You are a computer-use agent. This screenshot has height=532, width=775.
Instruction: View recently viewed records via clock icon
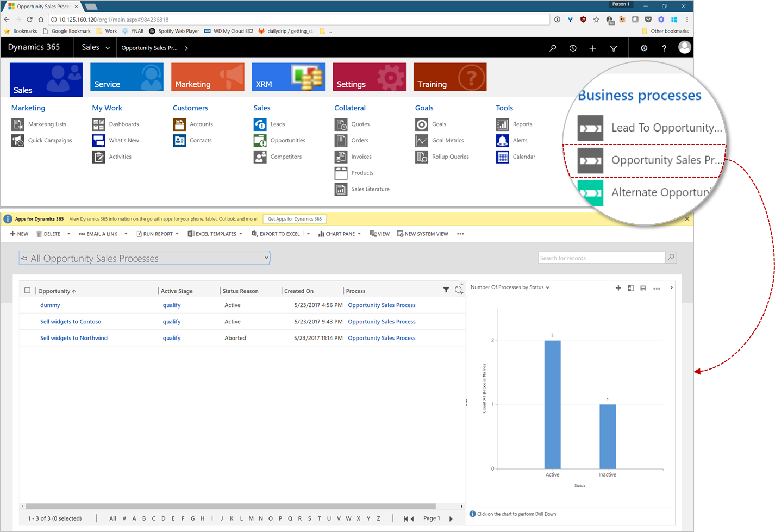[573, 48]
